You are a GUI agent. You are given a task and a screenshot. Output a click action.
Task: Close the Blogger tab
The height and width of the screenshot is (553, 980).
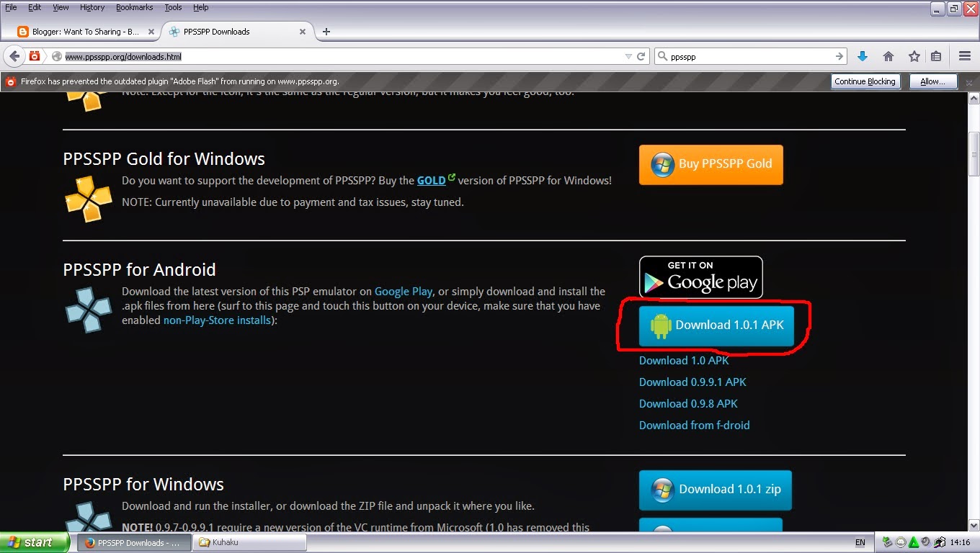[151, 32]
